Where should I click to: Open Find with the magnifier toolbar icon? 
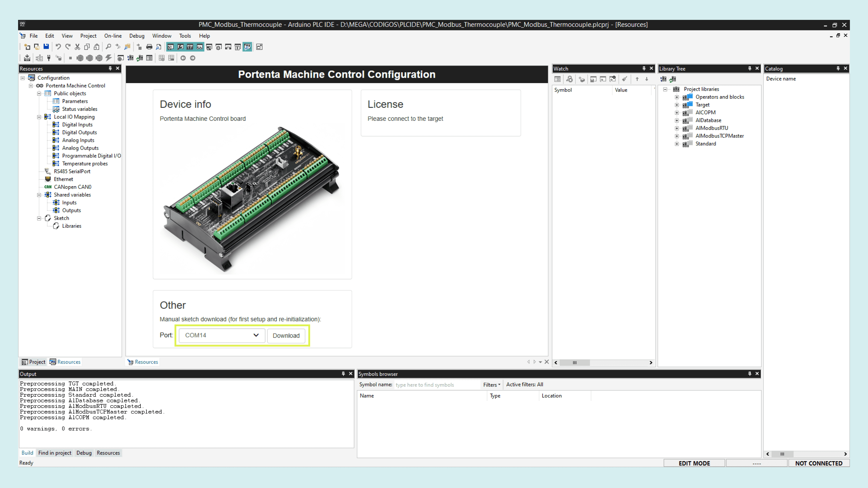point(108,47)
